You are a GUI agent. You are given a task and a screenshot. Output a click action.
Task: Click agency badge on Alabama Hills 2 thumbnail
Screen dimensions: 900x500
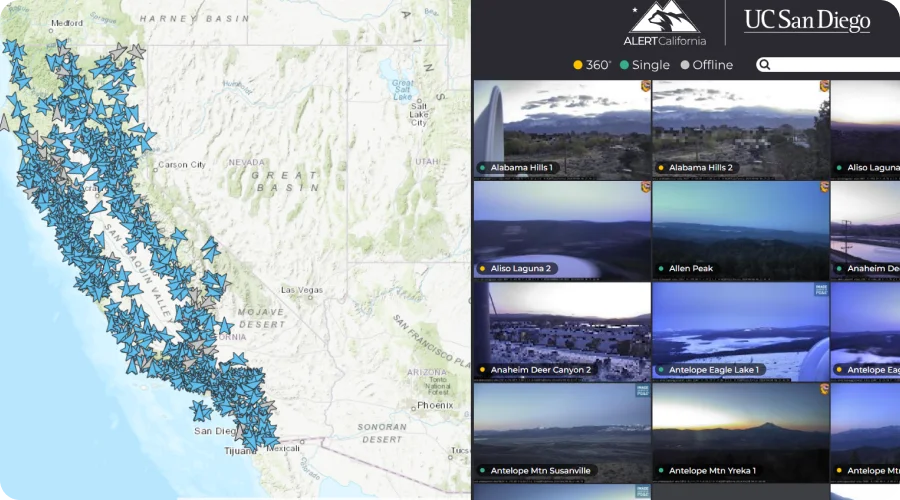(824, 86)
